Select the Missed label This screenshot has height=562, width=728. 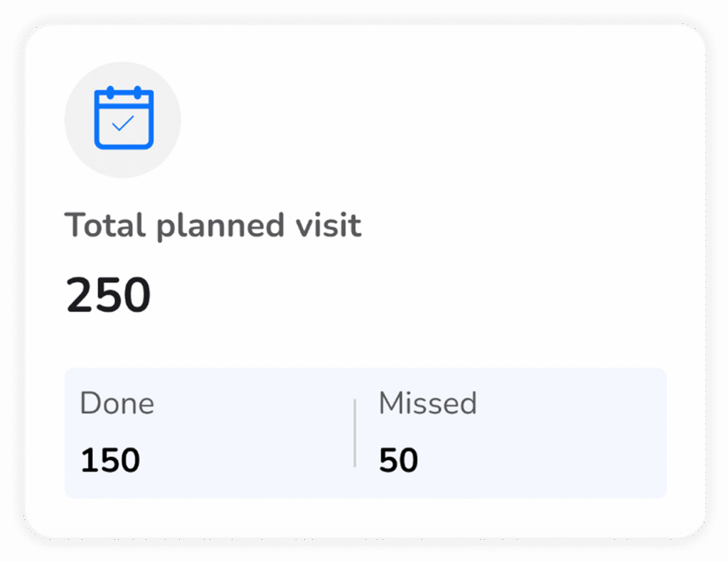(x=427, y=404)
